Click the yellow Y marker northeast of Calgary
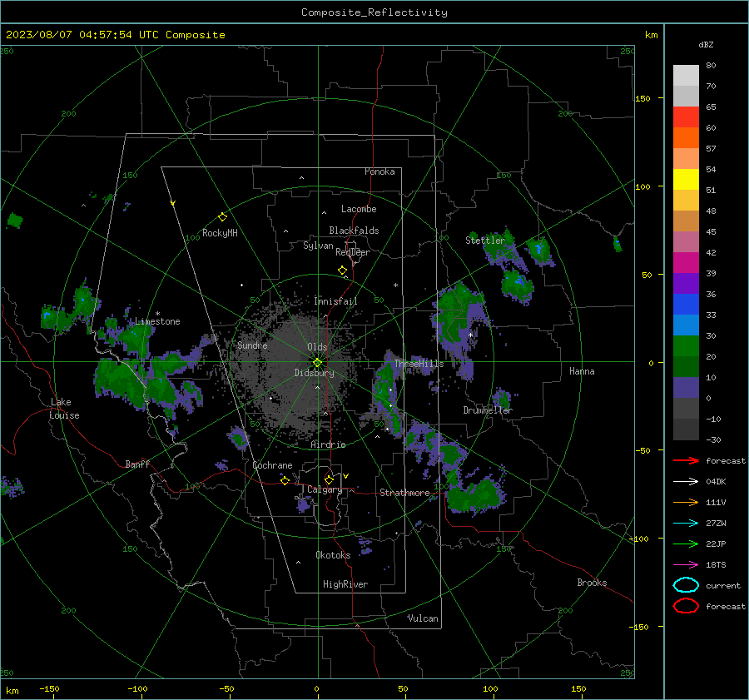Viewport: 749px width, 700px height. (346, 476)
